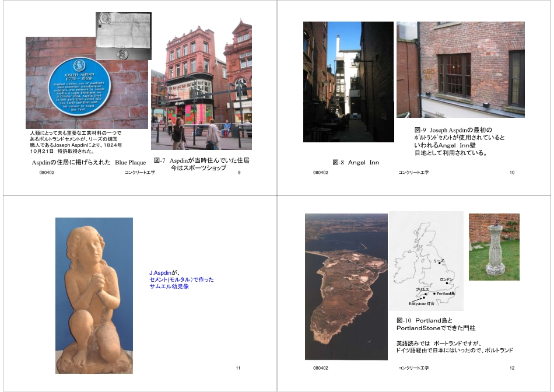This screenshot has height=392, width=554.
Task: Click footer 'コンクリート工学' on slide 9
Action: (140, 173)
